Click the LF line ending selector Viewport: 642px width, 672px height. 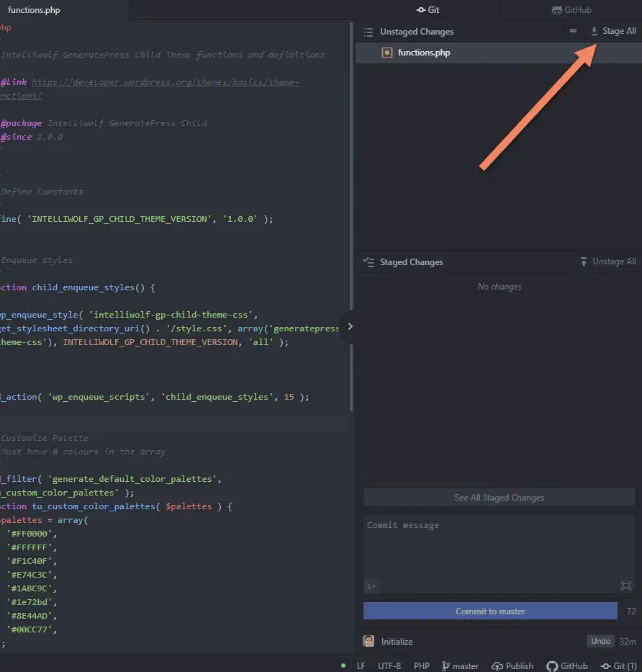point(361,666)
